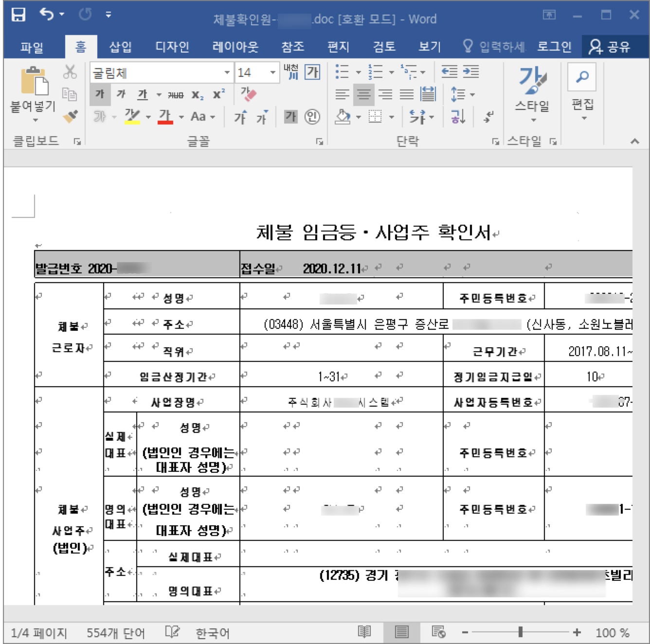Click the 로그인 button
Image resolution: width=650 pixels, height=644 pixels.
pos(554,47)
